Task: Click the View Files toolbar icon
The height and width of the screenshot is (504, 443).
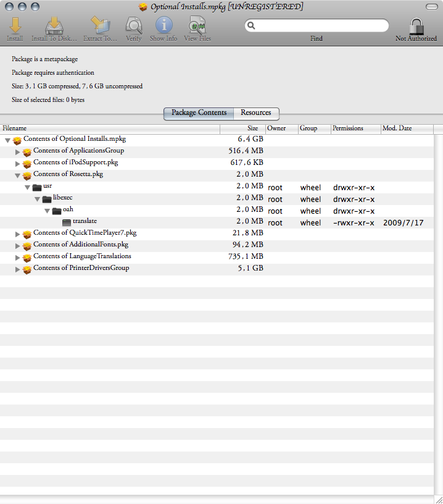Action: coord(197,25)
